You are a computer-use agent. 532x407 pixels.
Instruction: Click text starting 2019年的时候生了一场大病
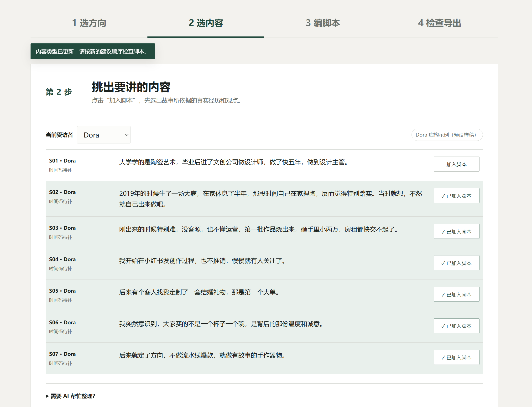(x=271, y=199)
